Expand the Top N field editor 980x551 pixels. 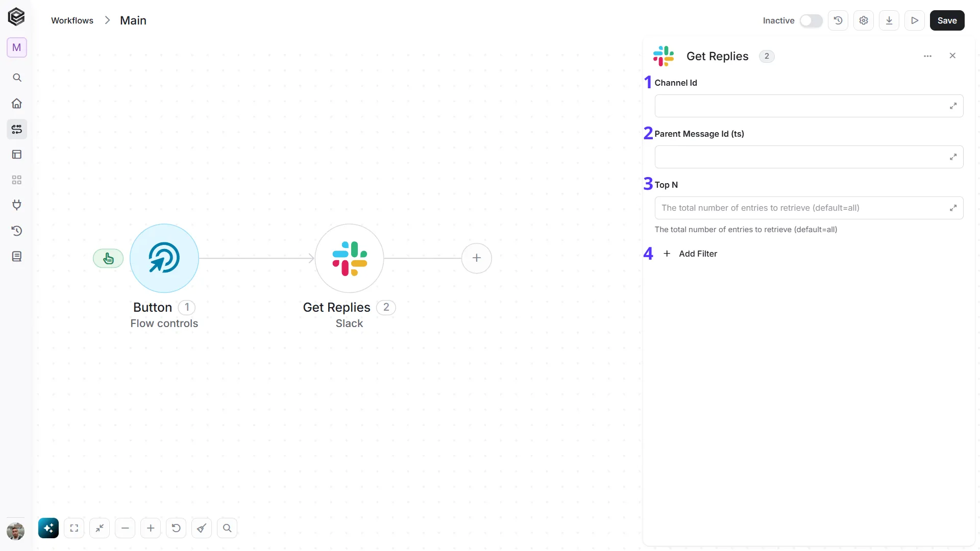(953, 208)
